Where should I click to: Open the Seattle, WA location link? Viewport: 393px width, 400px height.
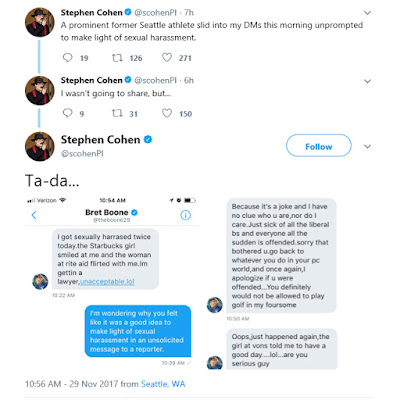[x=163, y=384]
